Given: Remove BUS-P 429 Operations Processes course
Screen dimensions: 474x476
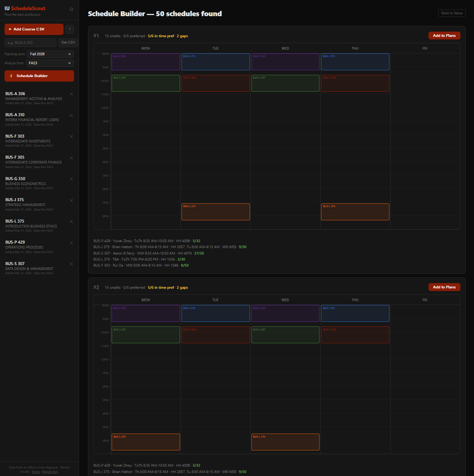Looking at the screenshot, I should click(x=71, y=243).
